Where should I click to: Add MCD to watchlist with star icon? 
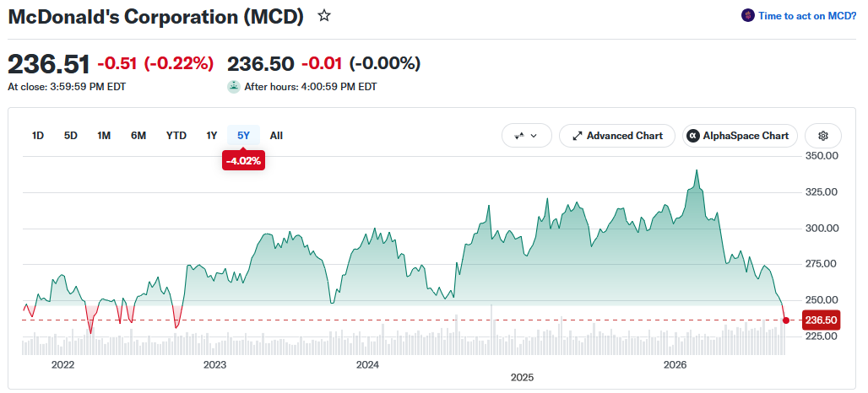point(324,16)
